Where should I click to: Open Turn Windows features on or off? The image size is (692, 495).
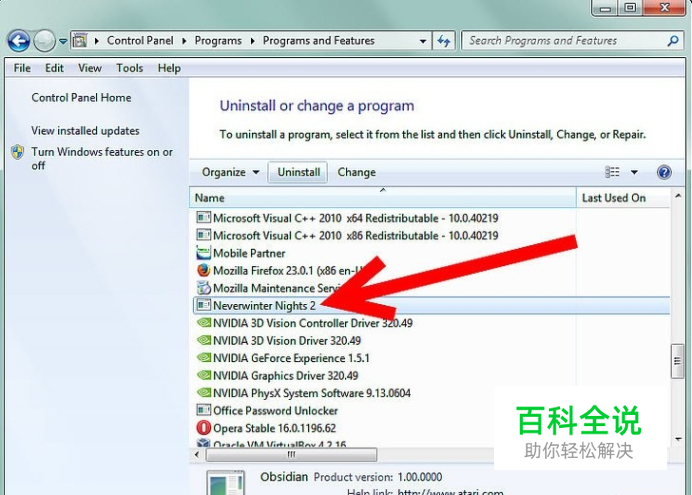click(102, 158)
